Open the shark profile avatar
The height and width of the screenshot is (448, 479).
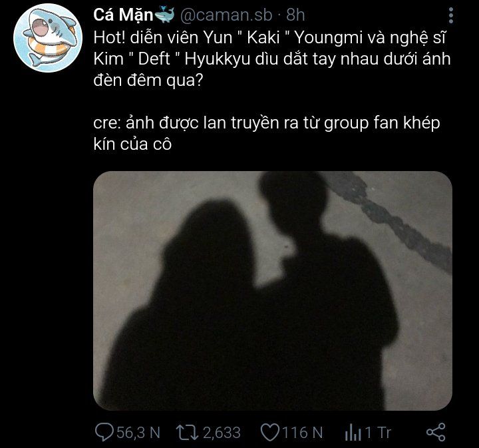[x=48, y=38]
